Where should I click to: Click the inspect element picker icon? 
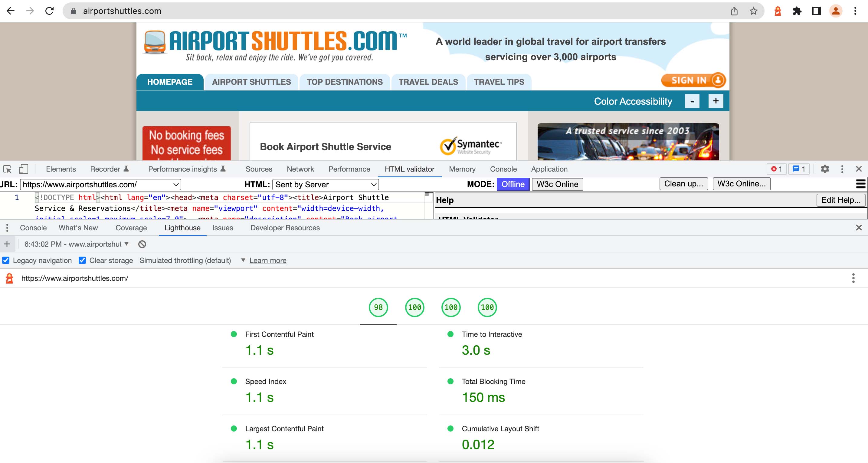point(8,169)
